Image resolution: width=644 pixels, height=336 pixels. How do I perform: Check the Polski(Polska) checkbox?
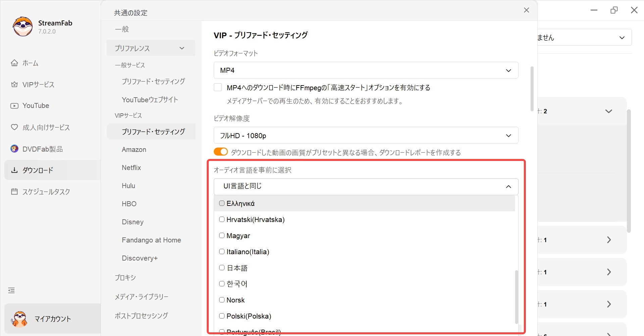click(x=222, y=316)
